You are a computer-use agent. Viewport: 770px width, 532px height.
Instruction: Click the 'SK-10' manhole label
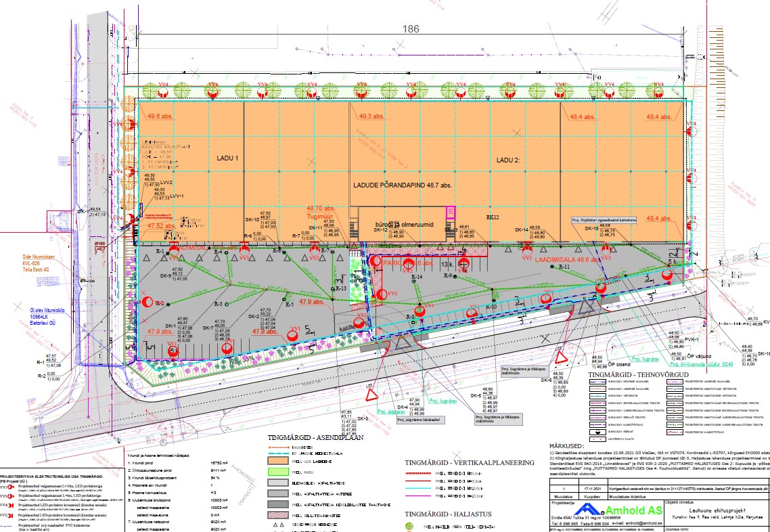[252, 219]
